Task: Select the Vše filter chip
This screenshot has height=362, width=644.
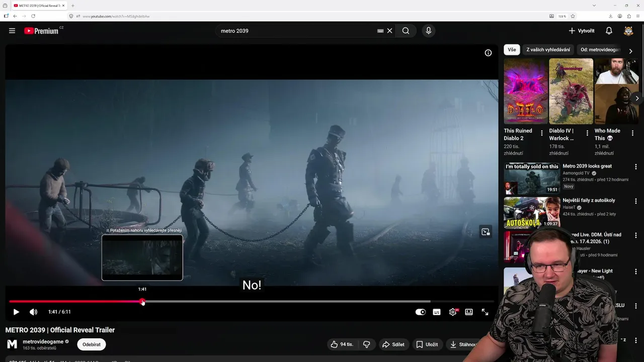Action: tap(512, 50)
